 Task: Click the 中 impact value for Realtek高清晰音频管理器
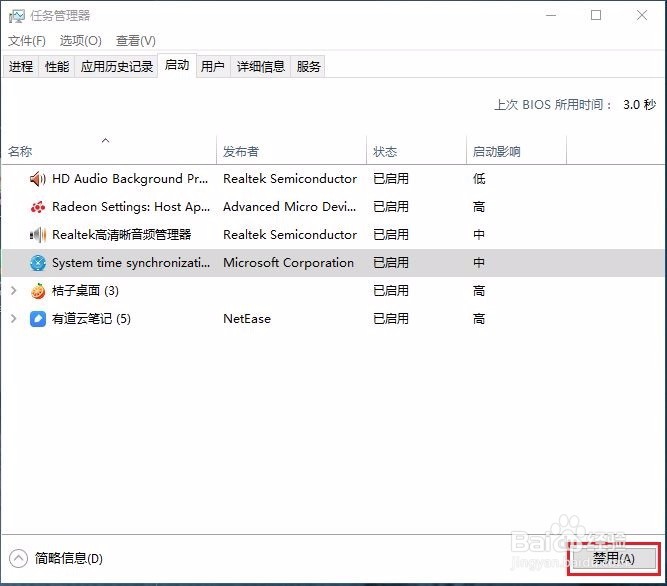pyautogui.click(x=479, y=235)
